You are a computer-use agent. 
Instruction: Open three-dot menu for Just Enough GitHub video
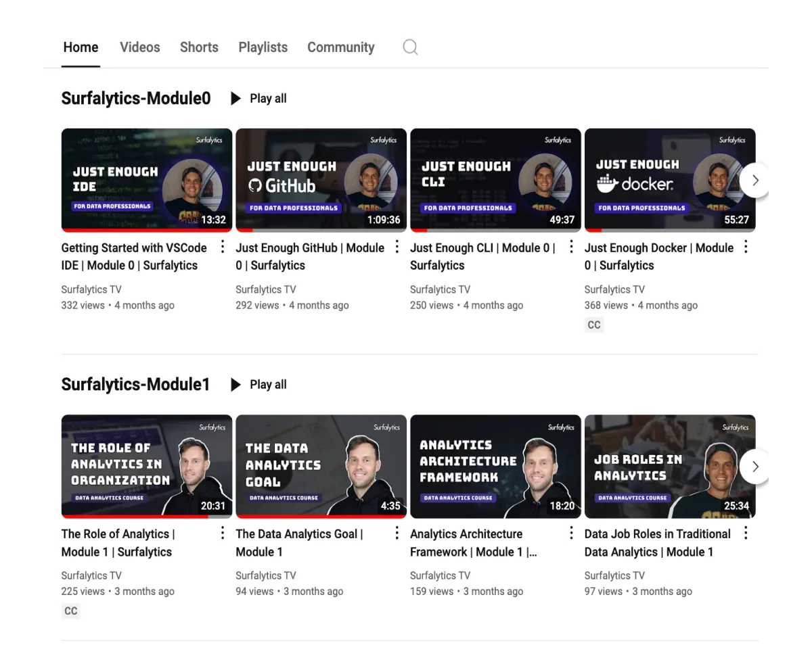pos(397,247)
